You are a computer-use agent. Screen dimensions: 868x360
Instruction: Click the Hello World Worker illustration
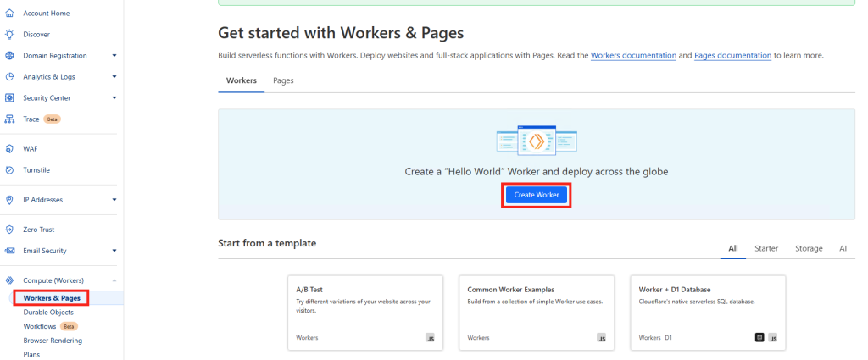click(537, 140)
